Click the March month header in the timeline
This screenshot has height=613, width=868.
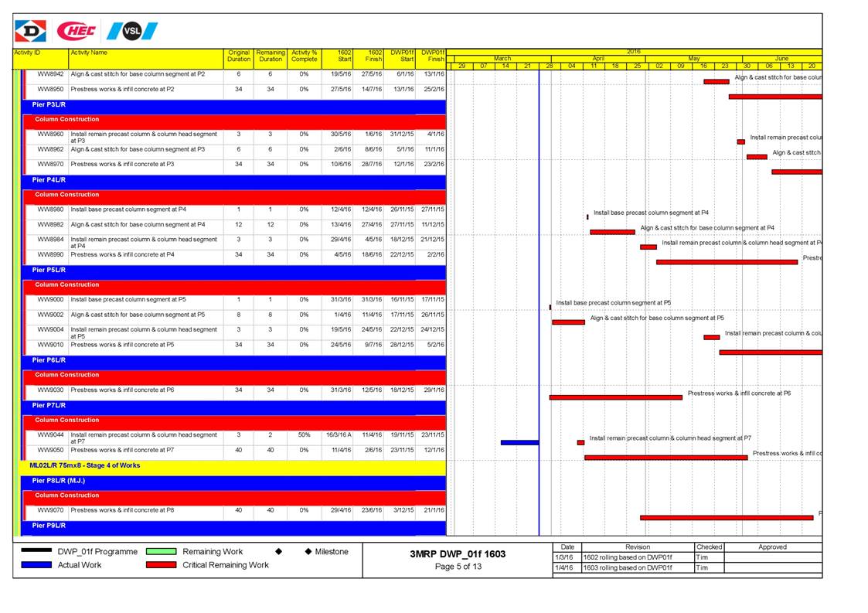click(x=502, y=58)
